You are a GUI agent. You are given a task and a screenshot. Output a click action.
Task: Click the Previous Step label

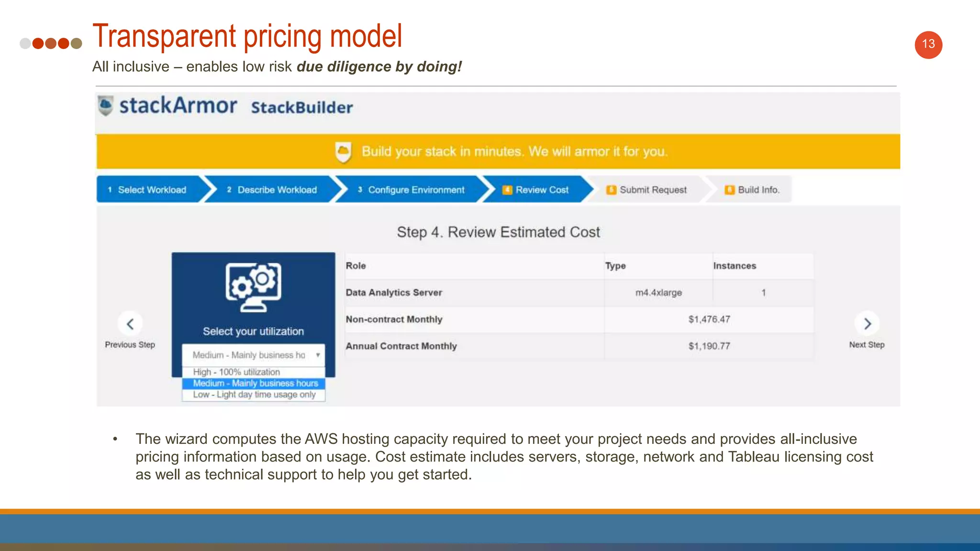(x=130, y=344)
